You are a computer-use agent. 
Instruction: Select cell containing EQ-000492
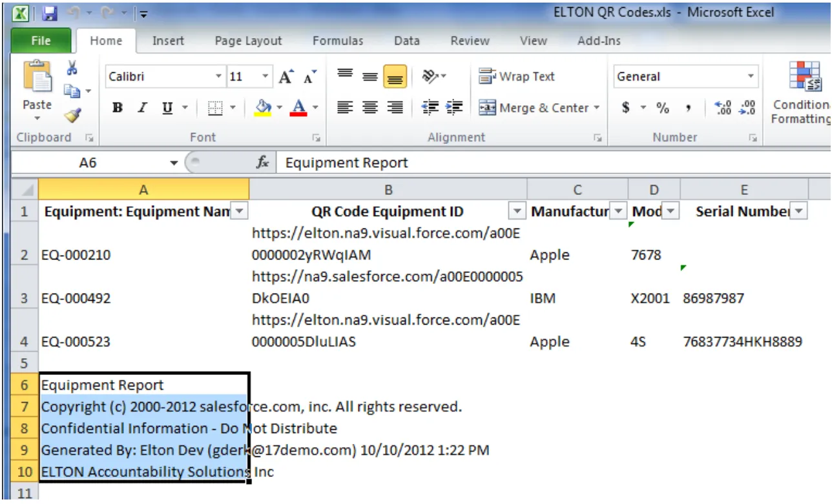[x=143, y=288]
